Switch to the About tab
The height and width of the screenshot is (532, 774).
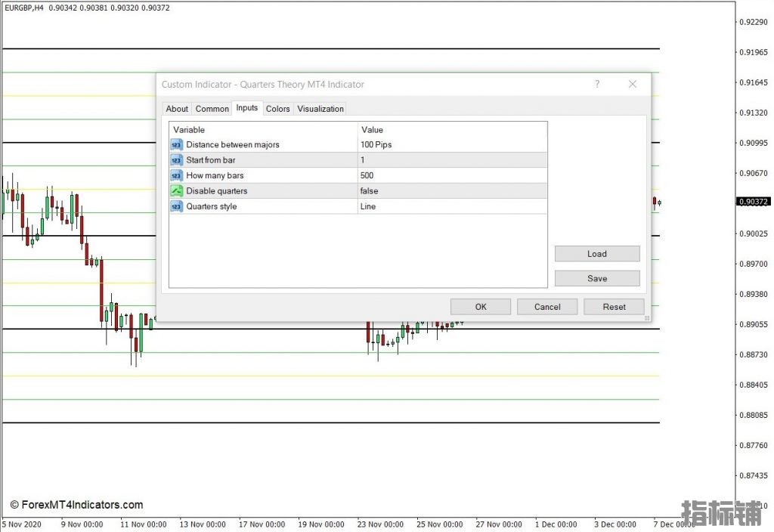[x=177, y=109]
